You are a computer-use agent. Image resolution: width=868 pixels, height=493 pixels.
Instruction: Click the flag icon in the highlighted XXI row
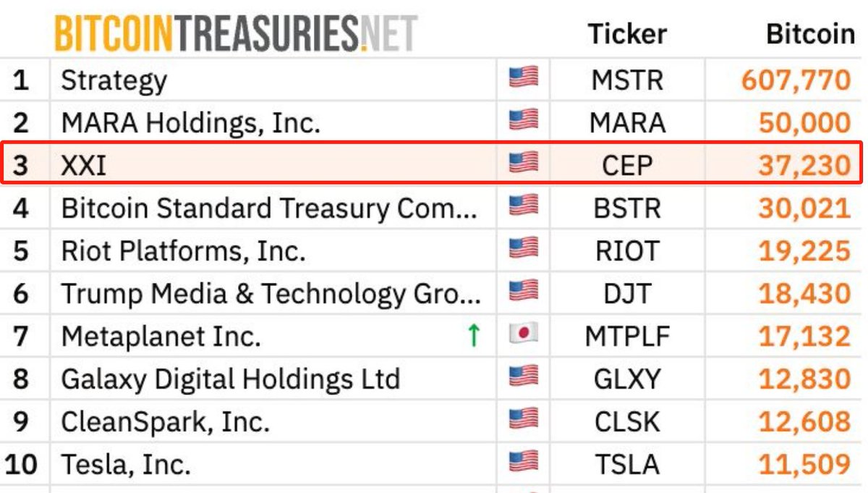coord(524,164)
